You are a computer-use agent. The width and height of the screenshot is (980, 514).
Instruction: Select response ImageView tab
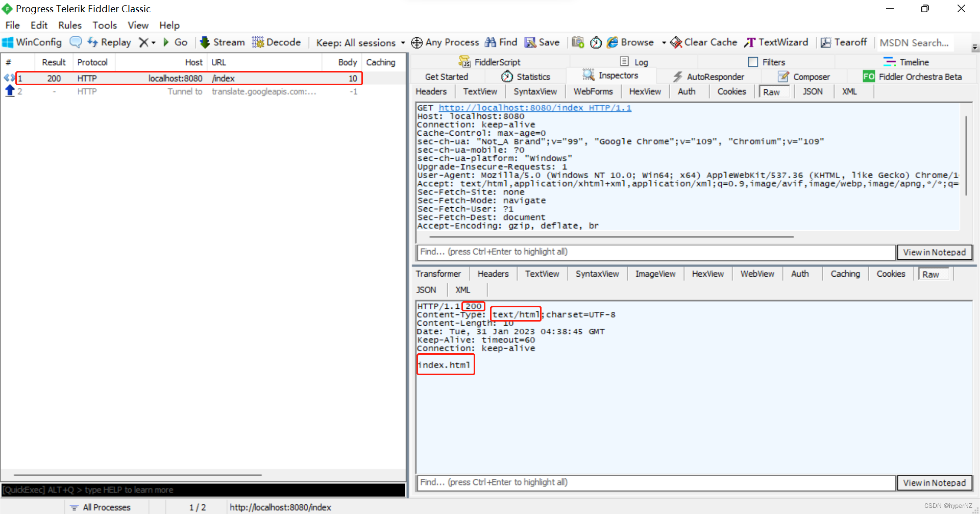(x=655, y=274)
